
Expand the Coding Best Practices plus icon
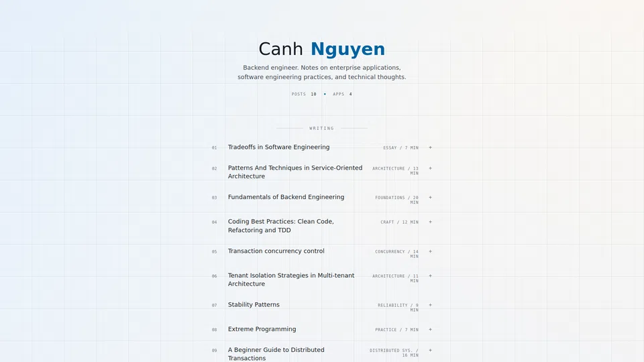430,222
